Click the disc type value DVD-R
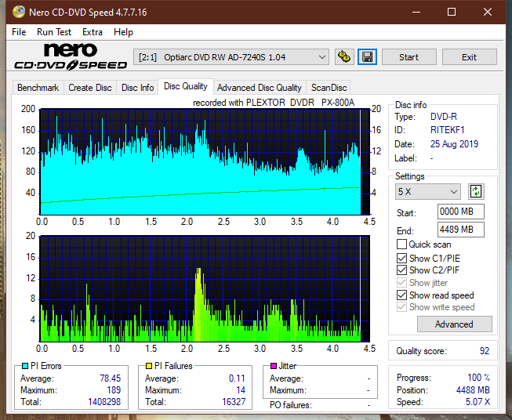The width and height of the screenshot is (512, 420). (x=444, y=117)
